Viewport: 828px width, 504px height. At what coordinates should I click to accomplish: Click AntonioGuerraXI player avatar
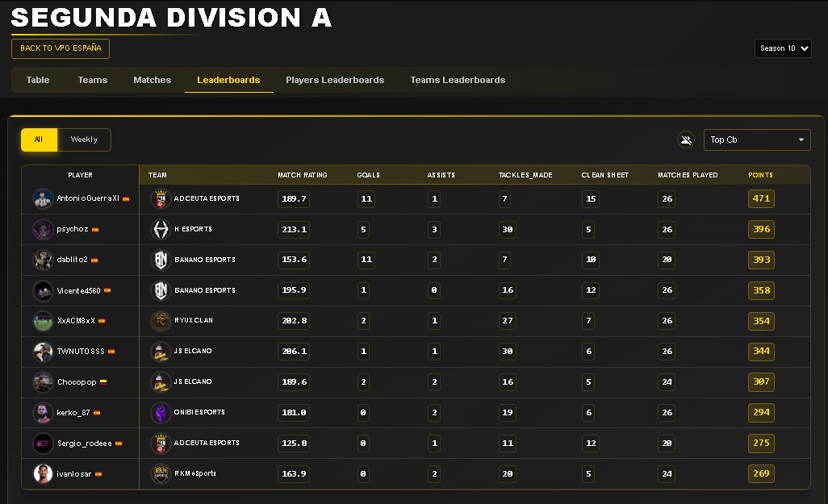click(43, 199)
